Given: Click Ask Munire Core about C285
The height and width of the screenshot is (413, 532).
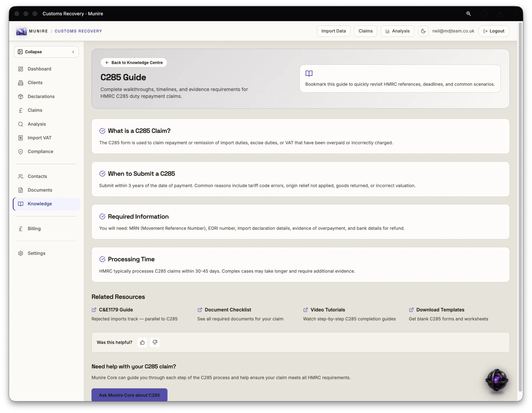Looking at the screenshot, I should (x=129, y=395).
